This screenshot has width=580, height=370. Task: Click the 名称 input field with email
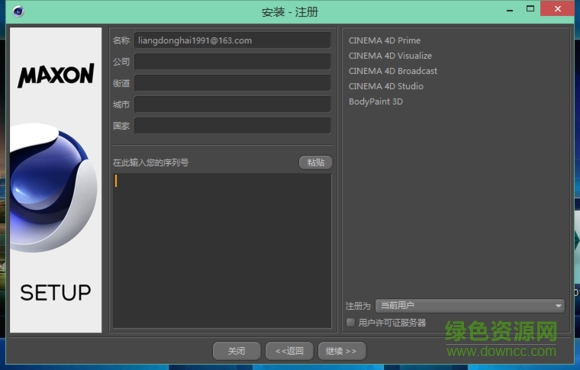[232, 40]
